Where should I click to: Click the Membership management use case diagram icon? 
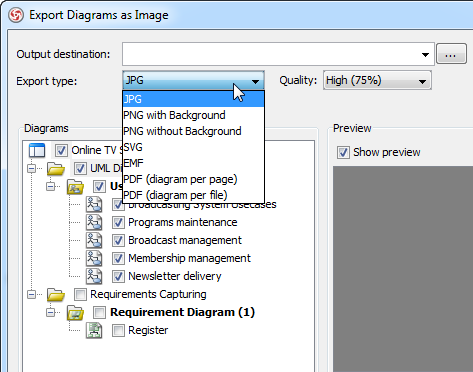point(94,258)
